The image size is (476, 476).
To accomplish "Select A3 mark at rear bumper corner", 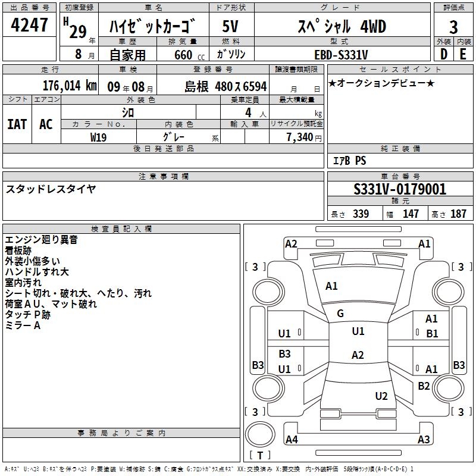I will [424, 439].
